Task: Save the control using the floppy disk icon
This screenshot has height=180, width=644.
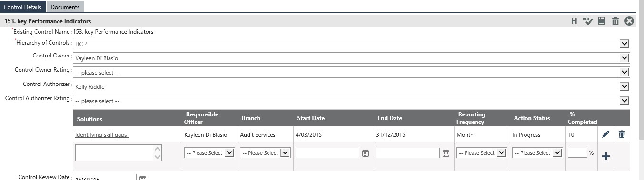Action: pos(602,21)
